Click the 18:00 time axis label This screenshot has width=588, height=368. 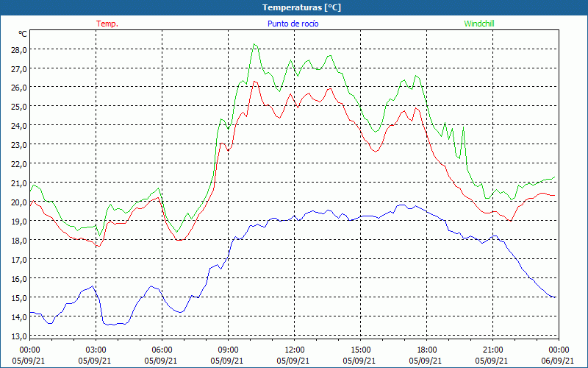[x=427, y=350]
